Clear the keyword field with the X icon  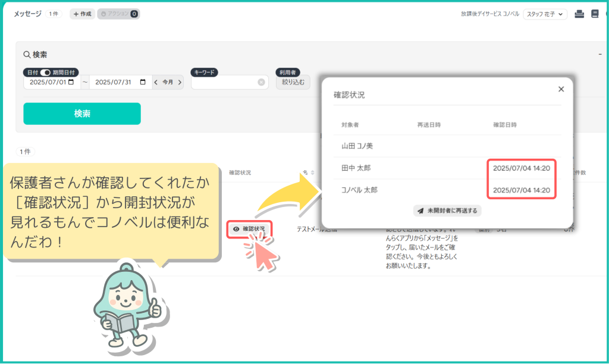point(261,83)
